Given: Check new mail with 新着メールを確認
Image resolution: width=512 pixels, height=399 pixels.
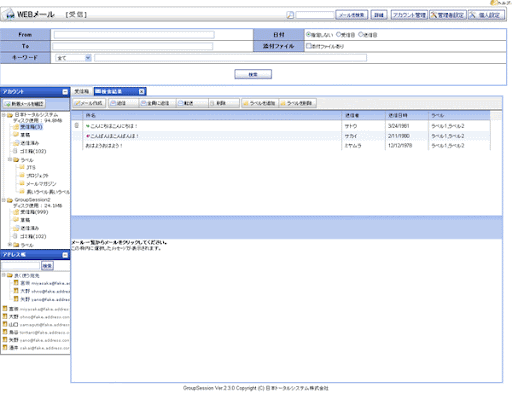Looking at the screenshot, I should coord(24,104).
